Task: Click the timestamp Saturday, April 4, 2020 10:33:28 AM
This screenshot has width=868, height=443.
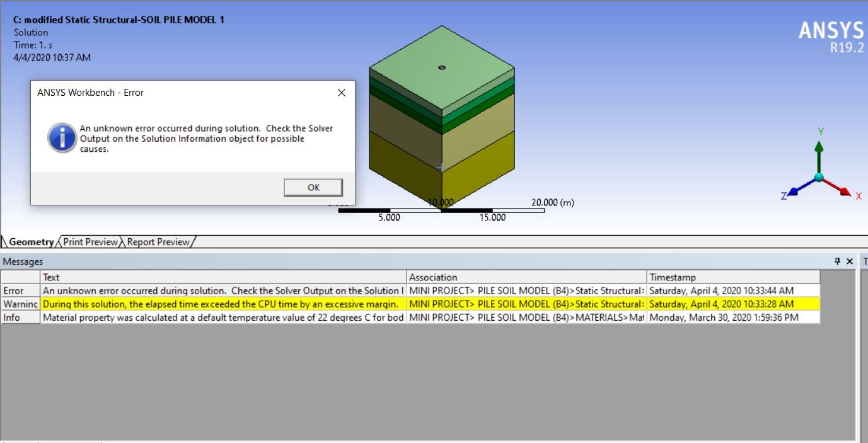Action: tap(734, 304)
